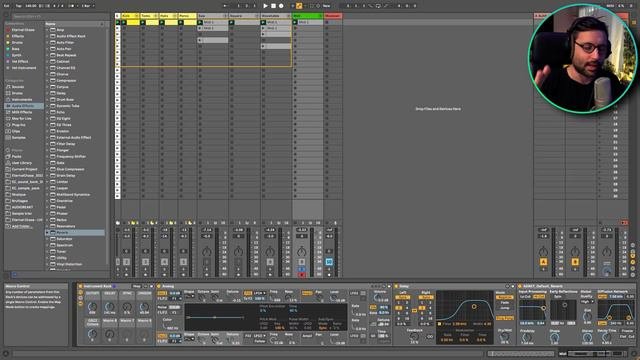
Task: Select the green track header
Action: 308,16
